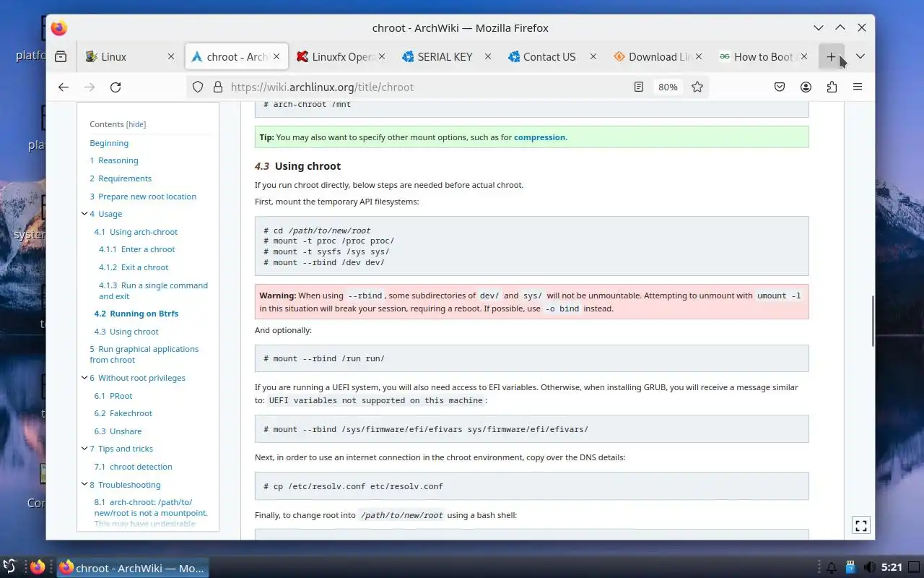Switch to the Linux tab
Screen dimensions: 924x578
click(130, 56)
